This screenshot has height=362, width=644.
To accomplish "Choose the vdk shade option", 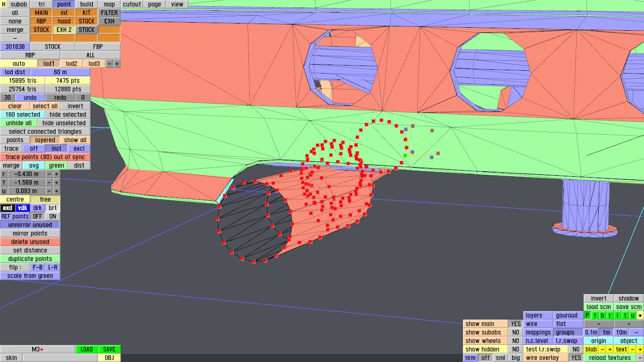I will 23,208.
